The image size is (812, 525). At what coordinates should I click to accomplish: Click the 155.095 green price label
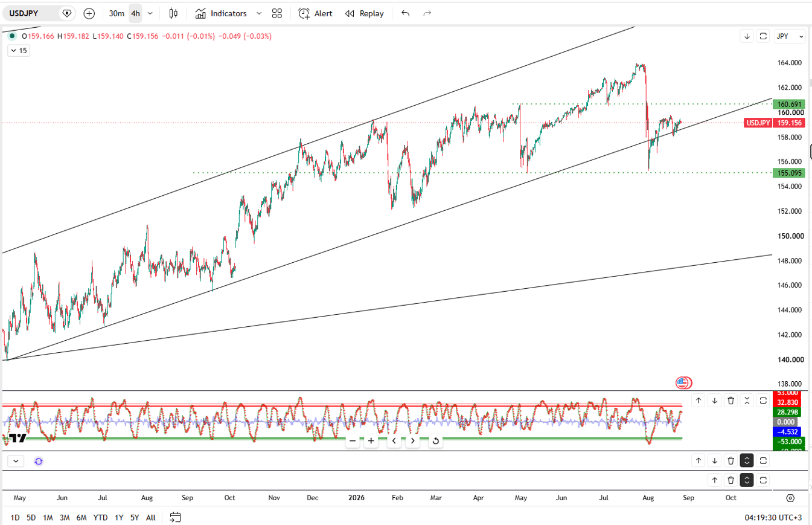[x=788, y=173]
